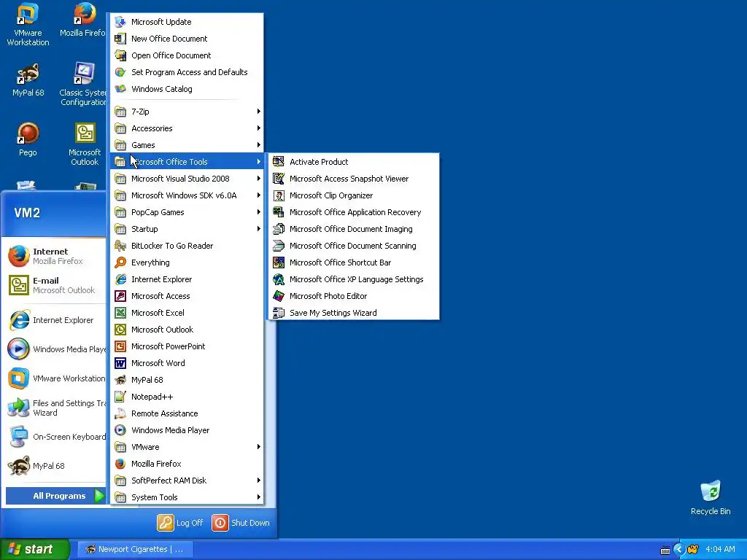Open VMware Workstation in start menu recent list

pyautogui.click(x=55, y=378)
